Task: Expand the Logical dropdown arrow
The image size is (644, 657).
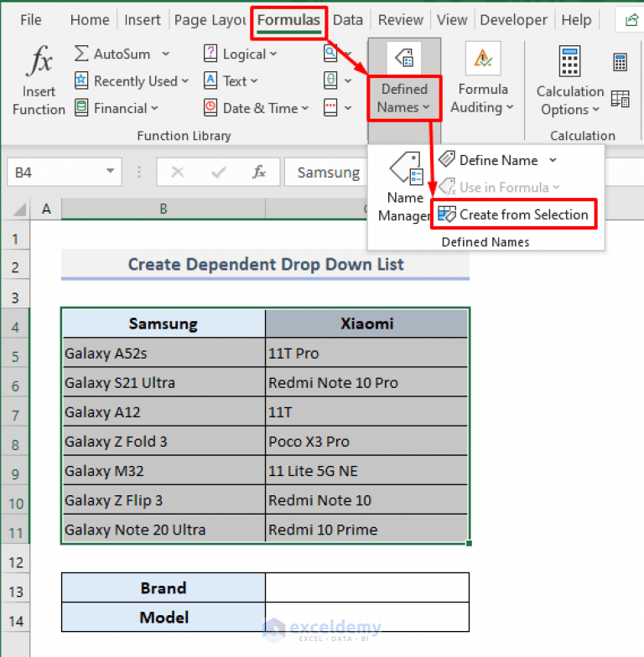Action: coord(273,54)
